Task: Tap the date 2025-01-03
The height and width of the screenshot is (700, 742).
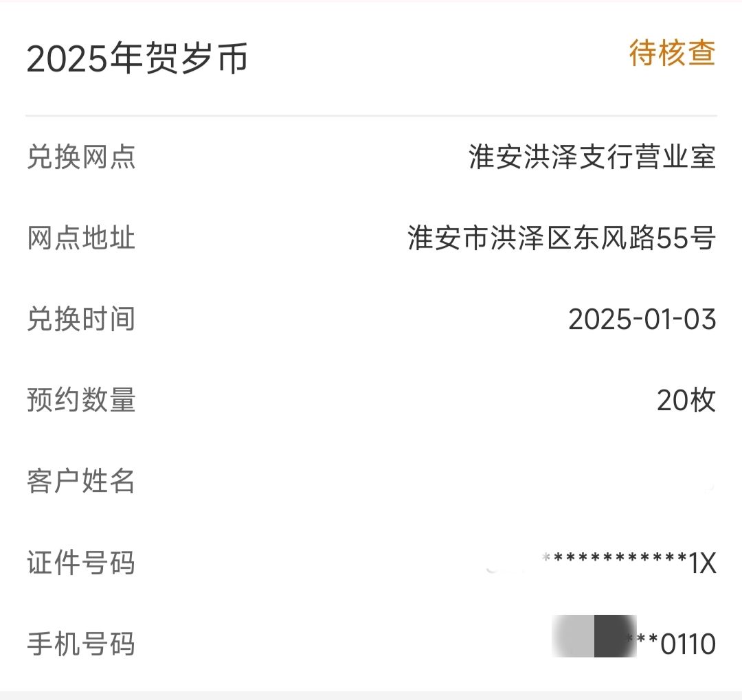Action: click(642, 319)
